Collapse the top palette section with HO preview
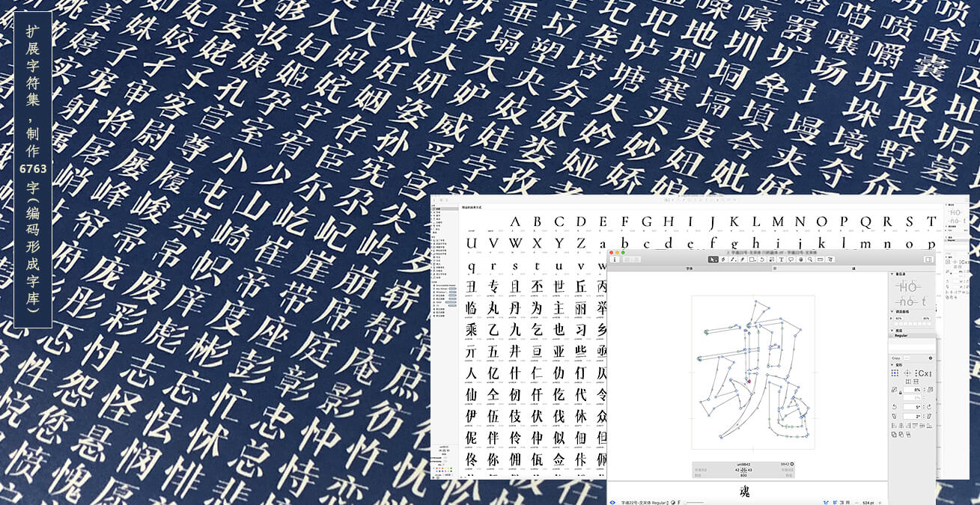Image resolution: width=980 pixels, height=505 pixels. click(892, 275)
